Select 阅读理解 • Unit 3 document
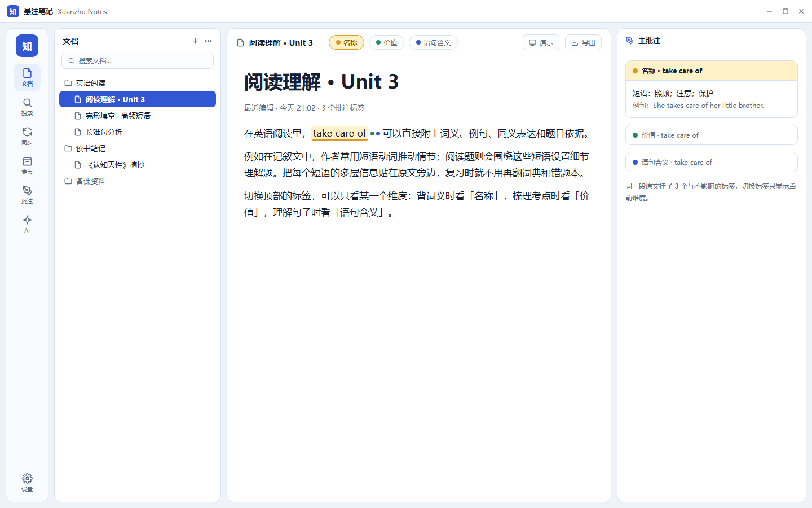The width and height of the screenshot is (812, 508). pos(138,99)
